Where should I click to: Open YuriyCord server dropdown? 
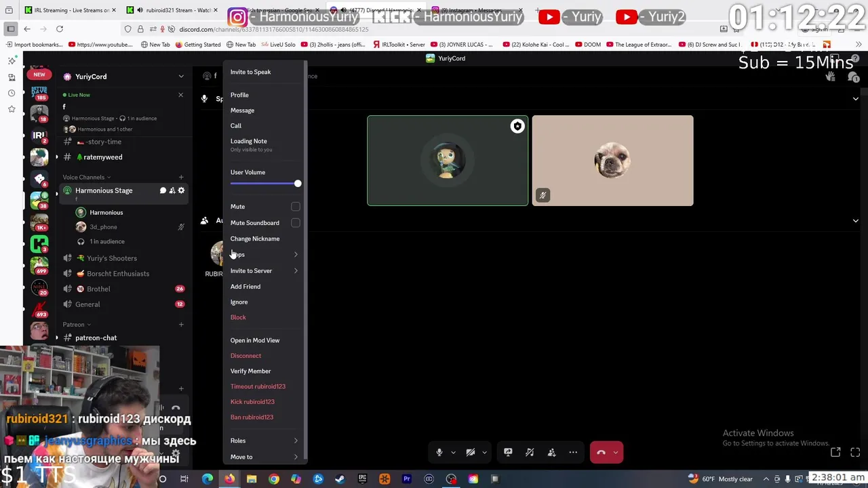[181, 77]
